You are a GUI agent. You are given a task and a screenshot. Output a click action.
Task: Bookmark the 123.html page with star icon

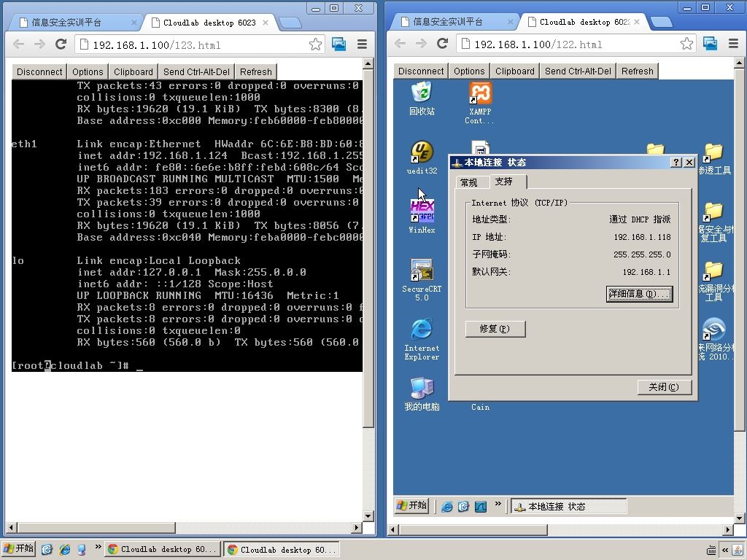[315, 44]
